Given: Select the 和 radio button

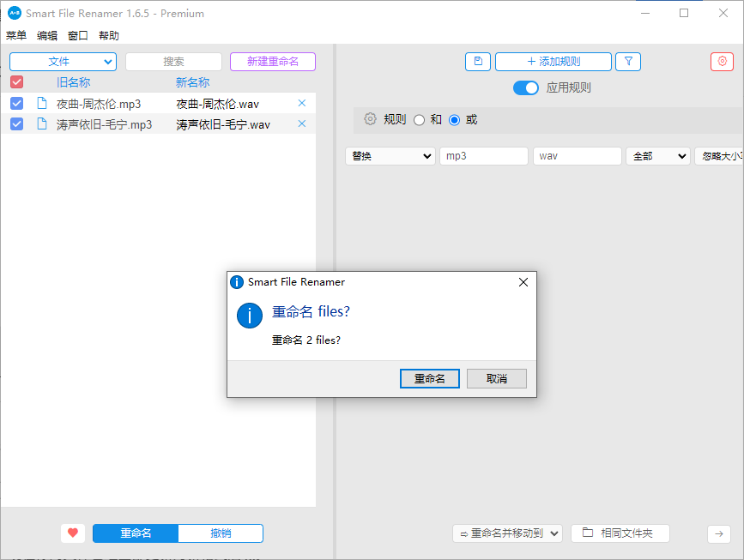Looking at the screenshot, I should click(419, 120).
